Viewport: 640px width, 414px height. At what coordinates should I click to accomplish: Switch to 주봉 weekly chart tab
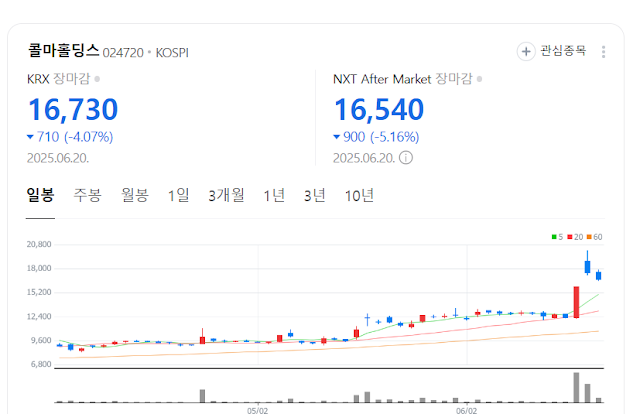tap(87, 195)
